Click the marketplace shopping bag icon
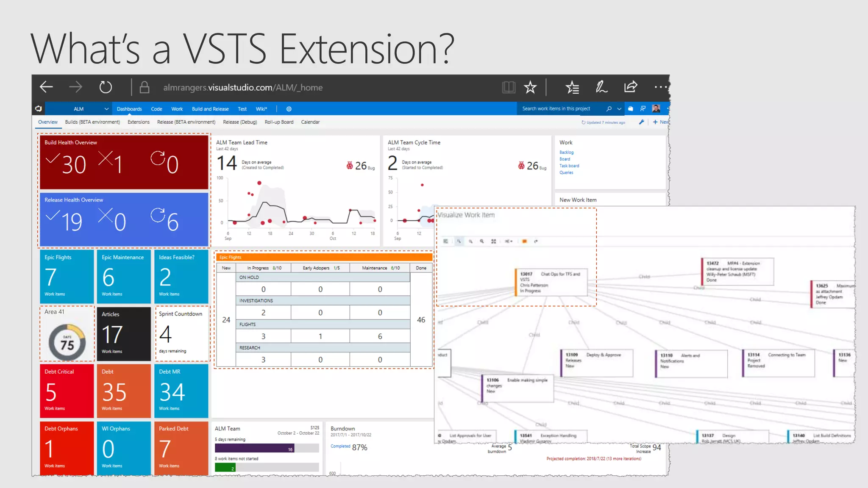868x488 pixels. click(631, 109)
